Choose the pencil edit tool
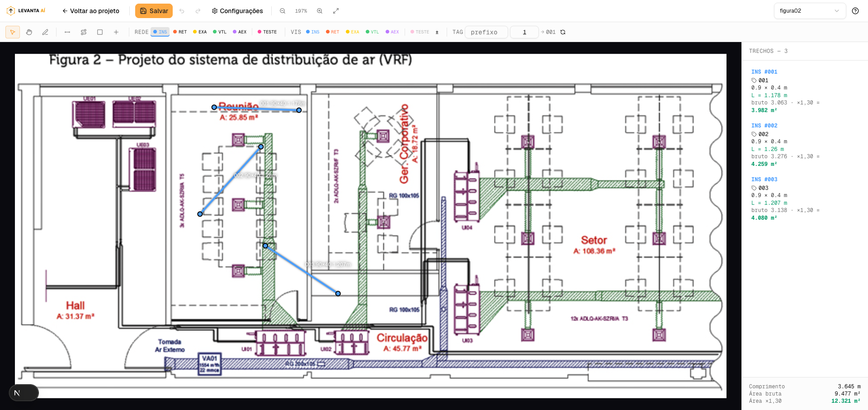Screen dimensions: 868x410 (45, 32)
